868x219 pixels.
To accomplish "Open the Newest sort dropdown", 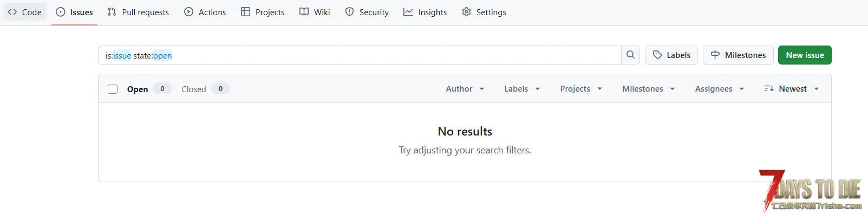I will pos(792,89).
